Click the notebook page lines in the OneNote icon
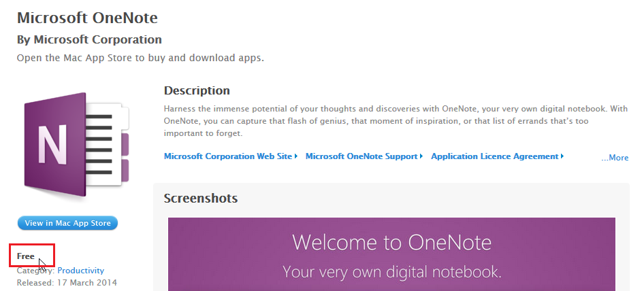Image resolution: width=644 pixels, height=291 pixels. pyautogui.click(x=99, y=144)
